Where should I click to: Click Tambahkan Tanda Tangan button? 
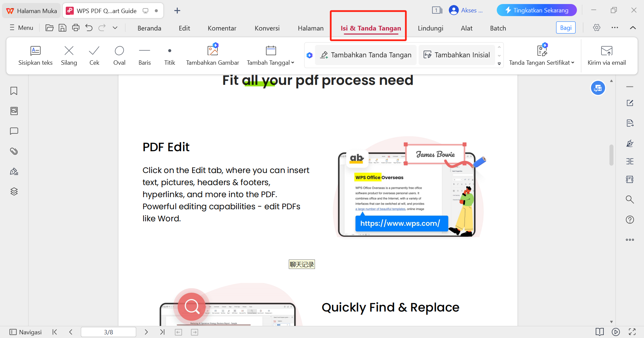(x=366, y=55)
